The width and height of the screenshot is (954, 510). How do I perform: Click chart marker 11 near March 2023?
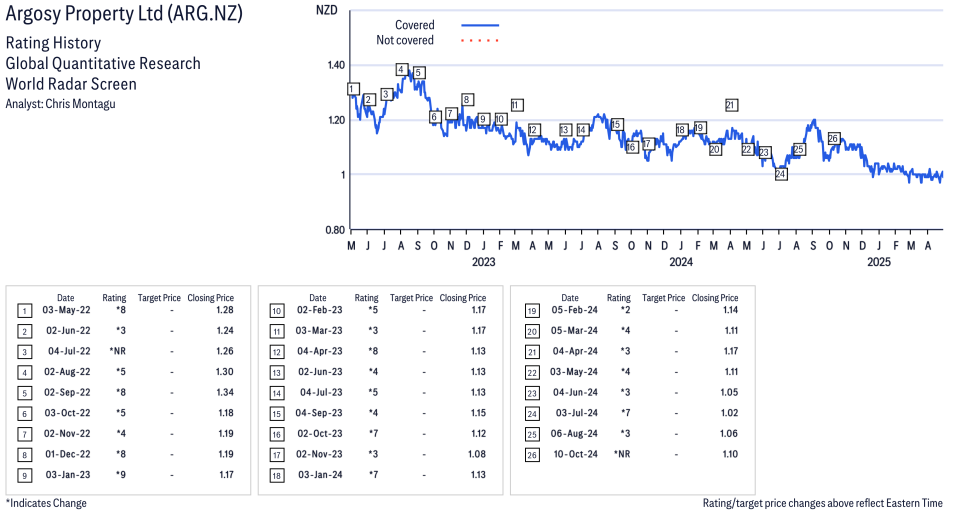tap(517, 105)
